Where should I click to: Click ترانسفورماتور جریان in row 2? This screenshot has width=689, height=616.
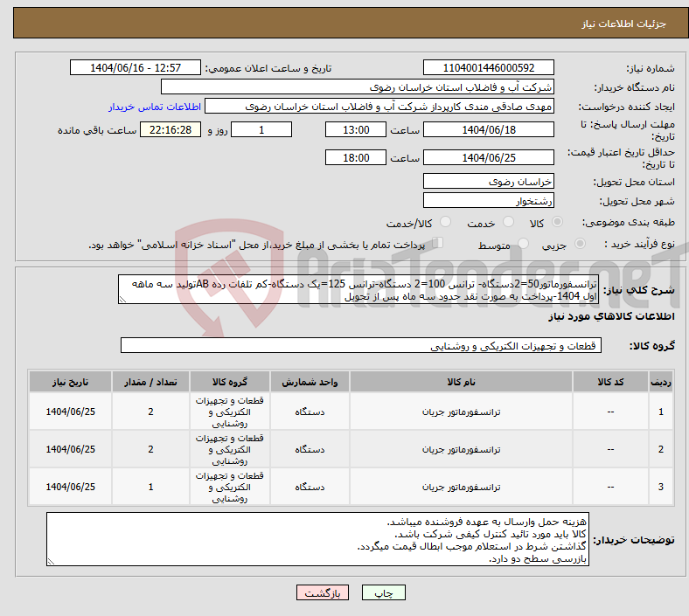pyautogui.click(x=461, y=450)
